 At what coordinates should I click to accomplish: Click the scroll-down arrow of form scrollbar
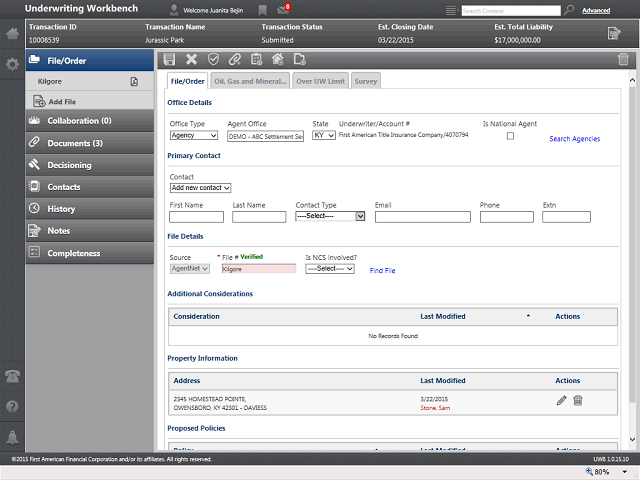632,439
